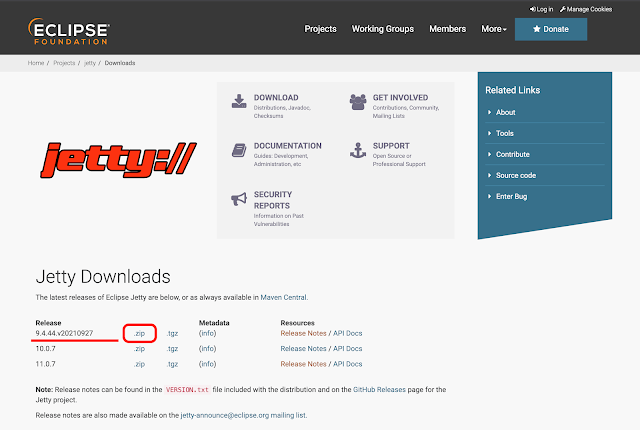Open Release Notes for 11.0.7
The width and height of the screenshot is (640, 430).
[x=303, y=364]
